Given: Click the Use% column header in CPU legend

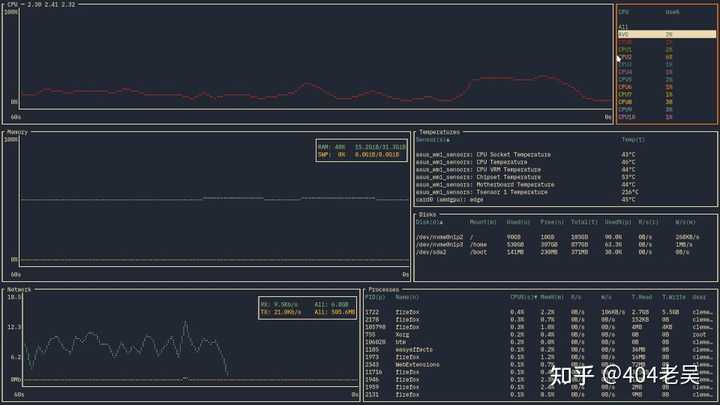Looking at the screenshot, I should click(x=672, y=12).
